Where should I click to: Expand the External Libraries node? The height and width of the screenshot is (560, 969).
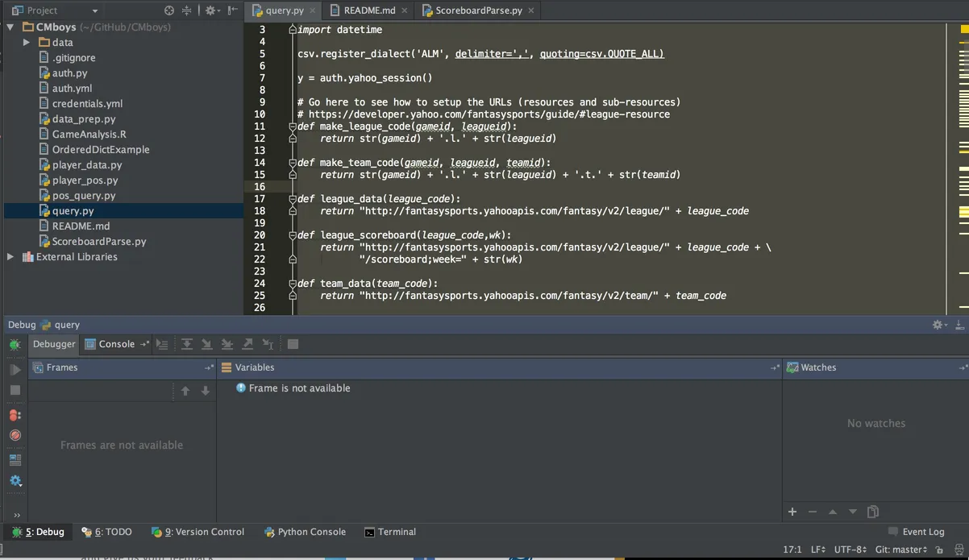(10, 257)
